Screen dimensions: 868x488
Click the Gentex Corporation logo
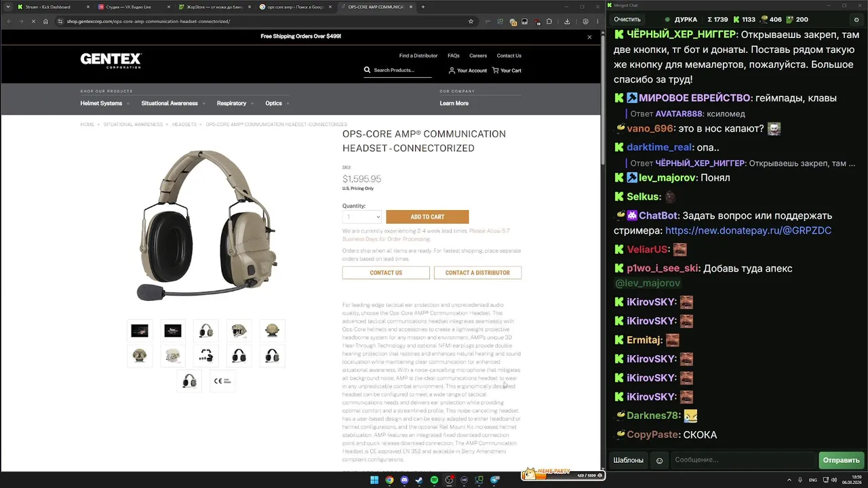pyautogui.click(x=111, y=60)
